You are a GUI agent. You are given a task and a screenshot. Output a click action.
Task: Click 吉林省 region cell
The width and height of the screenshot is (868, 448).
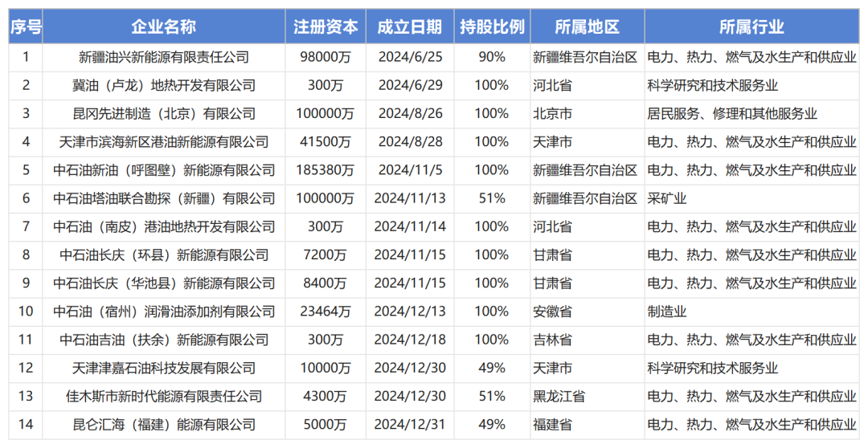[588, 340]
